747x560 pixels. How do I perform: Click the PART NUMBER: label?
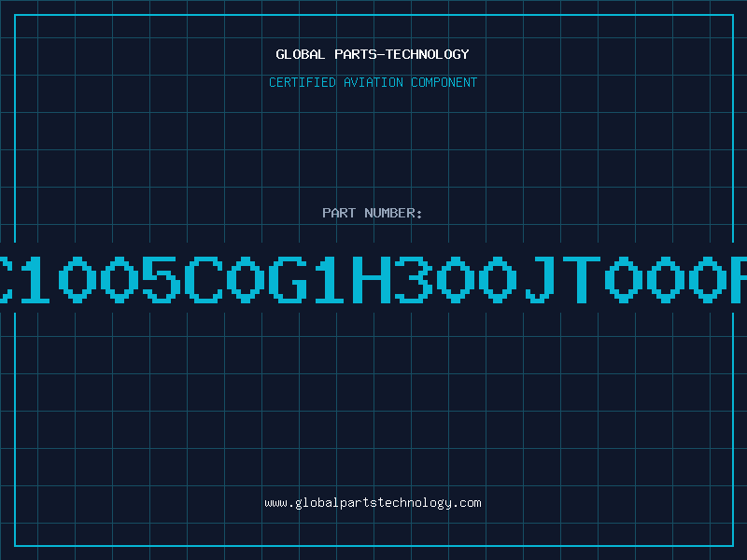pyautogui.click(x=373, y=213)
